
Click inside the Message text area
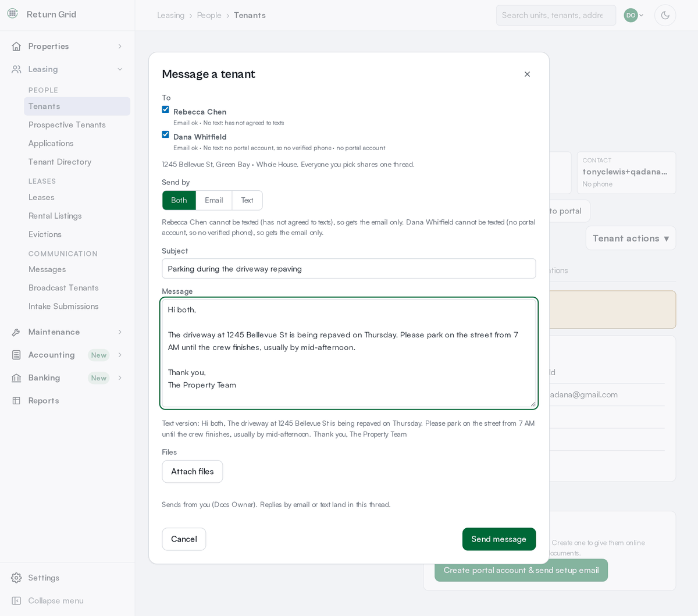pyautogui.click(x=349, y=353)
